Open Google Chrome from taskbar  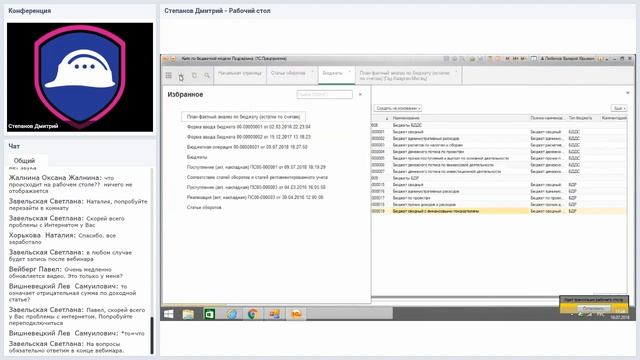253,313
